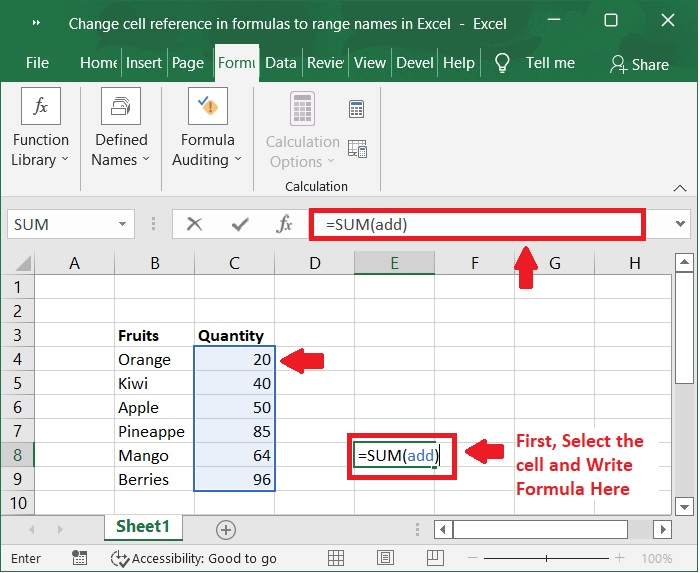
Task: Open the Formula Auditing icon
Action: [x=207, y=107]
